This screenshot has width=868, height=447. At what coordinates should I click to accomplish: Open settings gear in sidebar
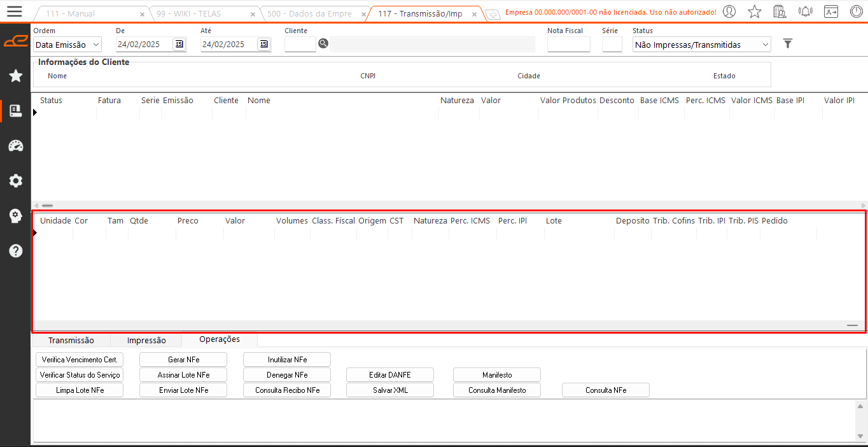[x=15, y=181]
